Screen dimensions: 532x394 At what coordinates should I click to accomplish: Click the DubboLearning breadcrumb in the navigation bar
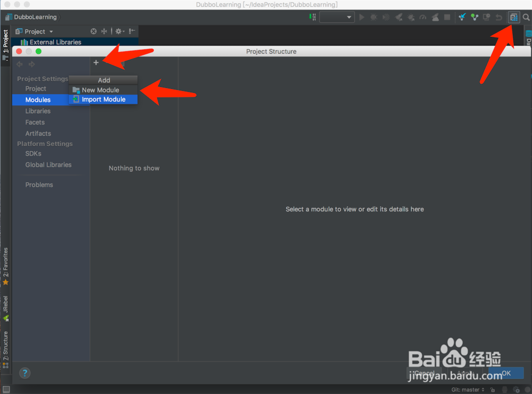click(x=31, y=17)
